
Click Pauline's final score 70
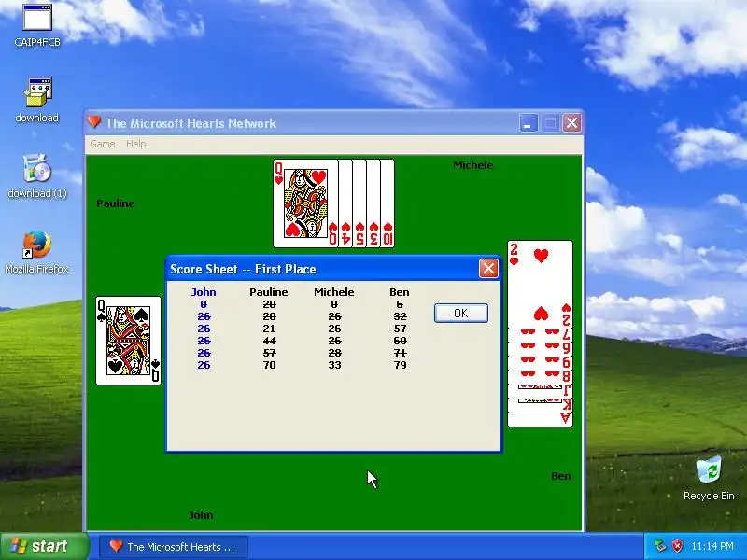[269, 365]
